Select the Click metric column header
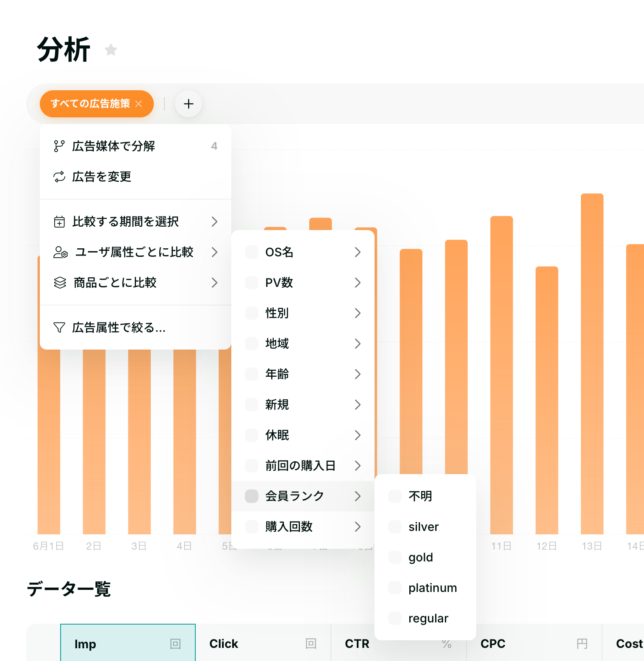644x661 pixels. pyautogui.click(x=263, y=643)
